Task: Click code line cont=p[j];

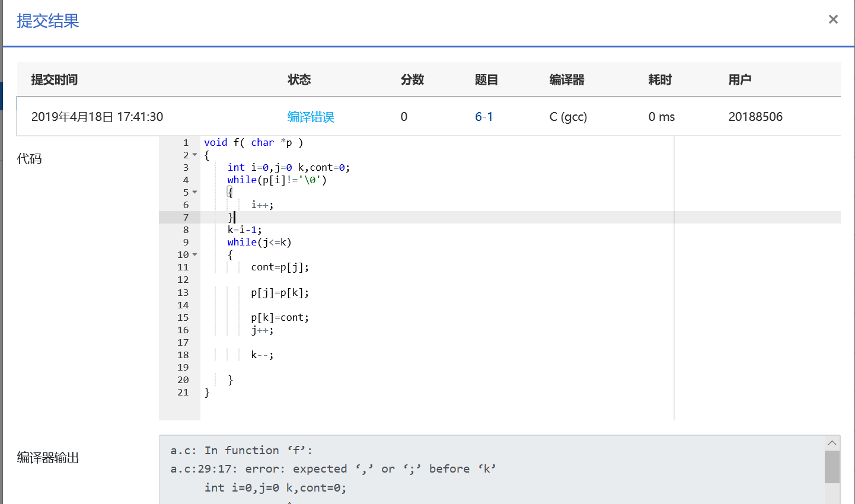Action: pyautogui.click(x=280, y=267)
